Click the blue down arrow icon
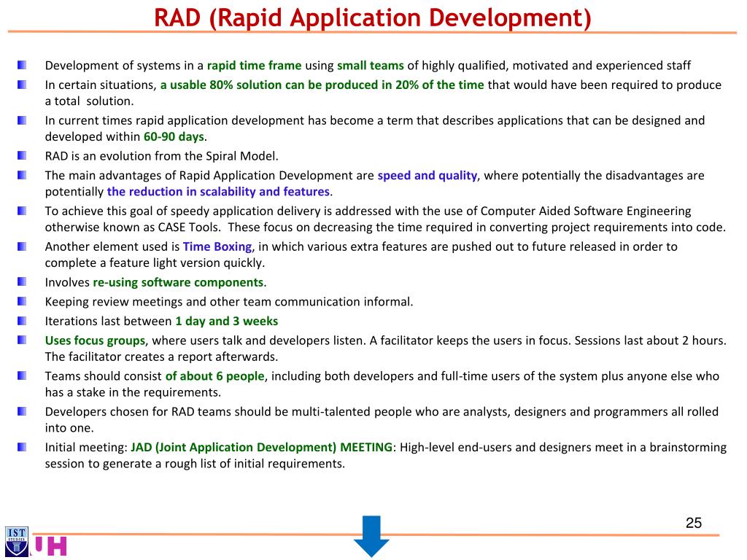747x560 pixels. pos(371,536)
